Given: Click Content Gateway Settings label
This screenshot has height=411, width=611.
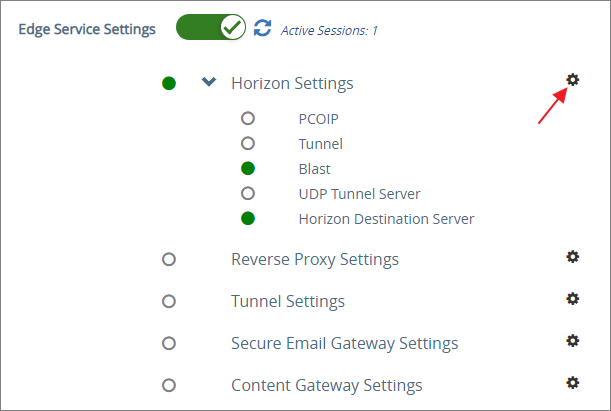Looking at the screenshot, I should point(326,386).
